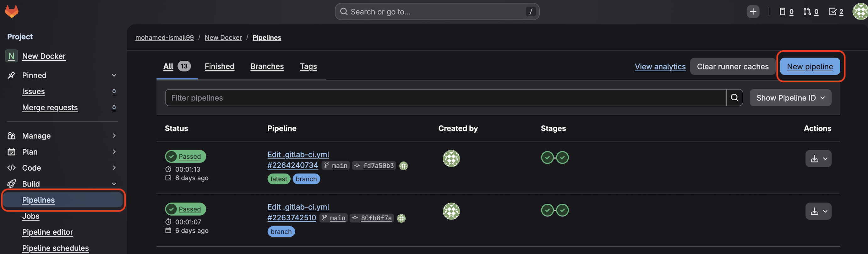Click small commit author avatar next to fd7a50b3
The image size is (868, 254).
403,166
